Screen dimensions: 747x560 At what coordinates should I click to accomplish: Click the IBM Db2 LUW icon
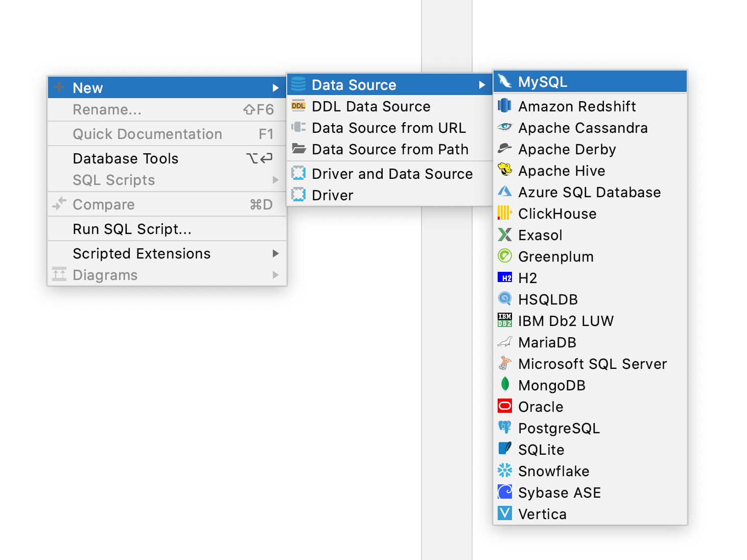pos(505,320)
